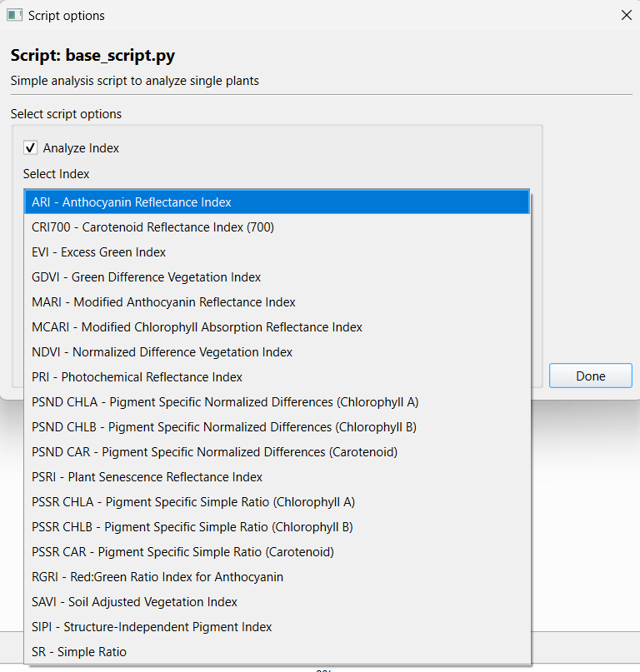Choose CRI700 Carotenoid Reflectance Index option
Screen dimensions: 640x672
[x=152, y=227]
